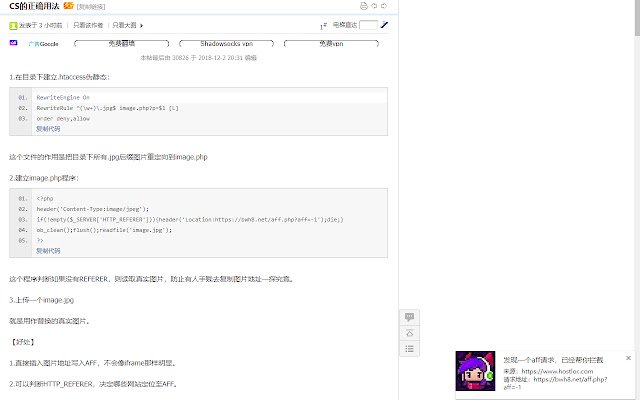Click the HTTP_REFERER if-statement code line
The image size is (640, 400).
[190, 220]
